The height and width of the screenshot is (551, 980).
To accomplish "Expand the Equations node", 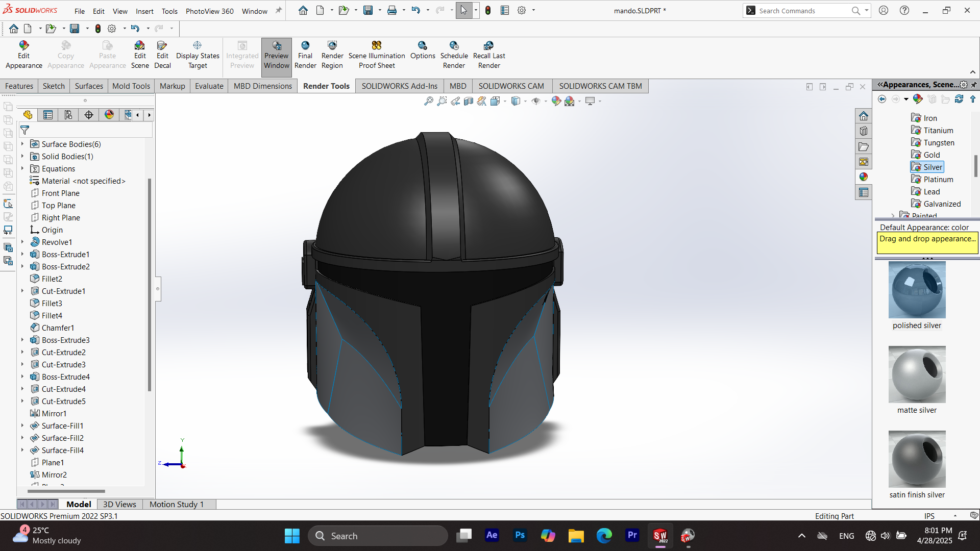I will (22, 168).
